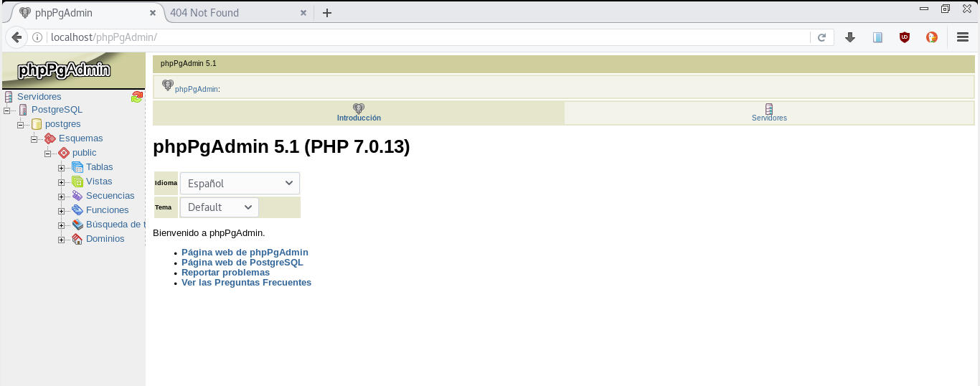Open the Tema theme dropdown
This screenshot has height=386, width=980.
220,207
